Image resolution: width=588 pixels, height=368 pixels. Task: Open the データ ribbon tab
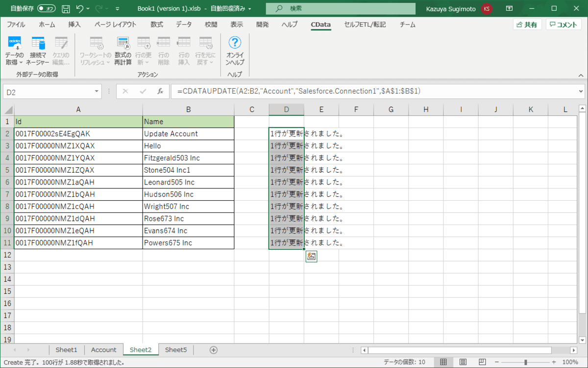pyautogui.click(x=184, y=25)
